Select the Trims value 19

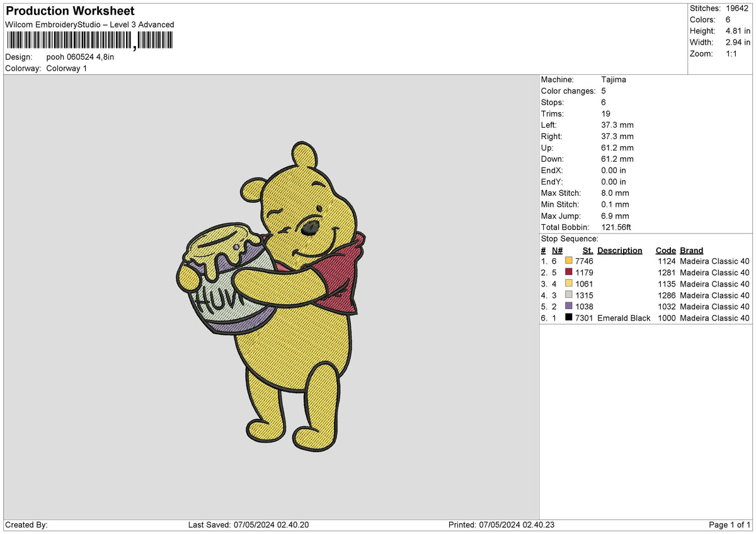pos(606,114)
